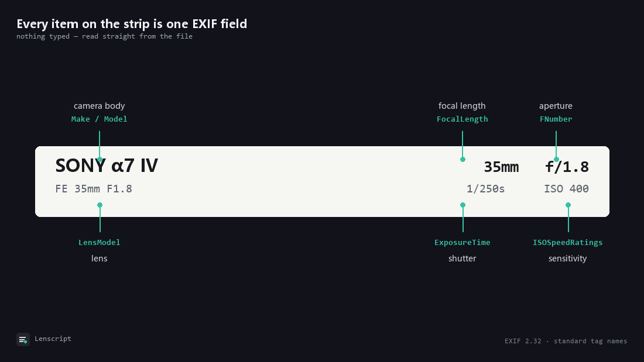
Task: Select the 35mm focal length value
Action: click(501, 167)
